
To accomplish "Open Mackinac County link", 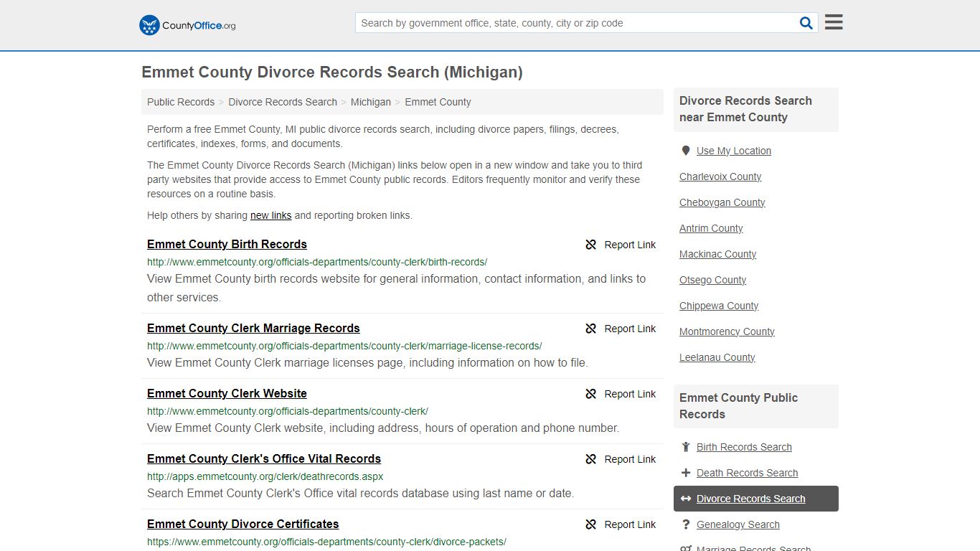I will (x=717, y=254).
